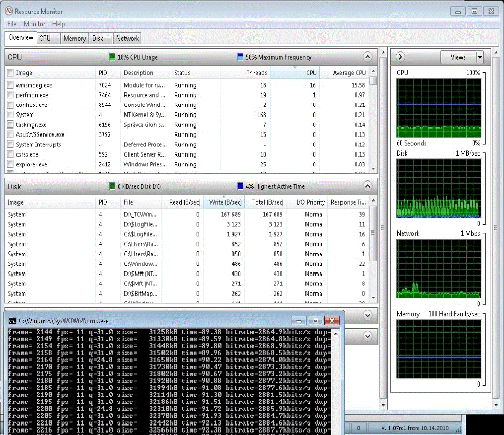Expand the Network section chevron
This screenshot has width=504, height=435.
367,315
